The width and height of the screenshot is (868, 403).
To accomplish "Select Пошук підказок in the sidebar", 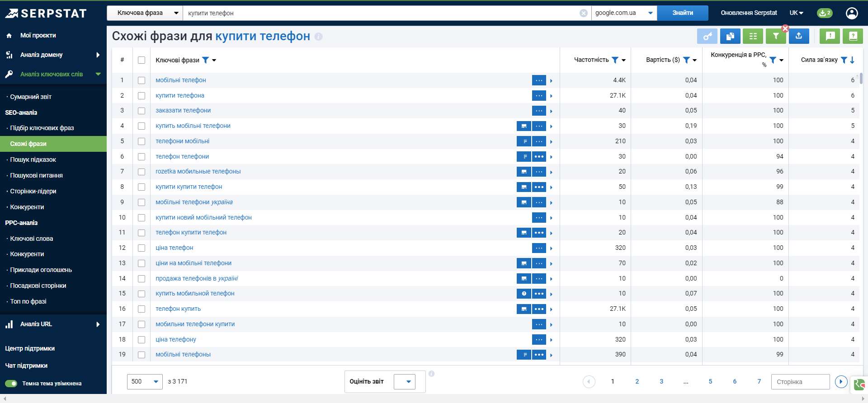I will 33,159.
